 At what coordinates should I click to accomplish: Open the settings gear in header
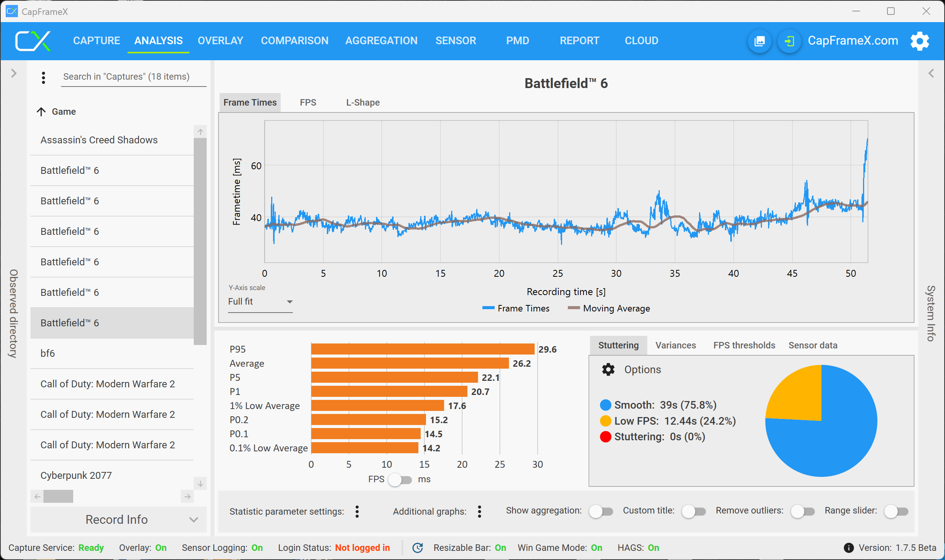coord(919,41)
